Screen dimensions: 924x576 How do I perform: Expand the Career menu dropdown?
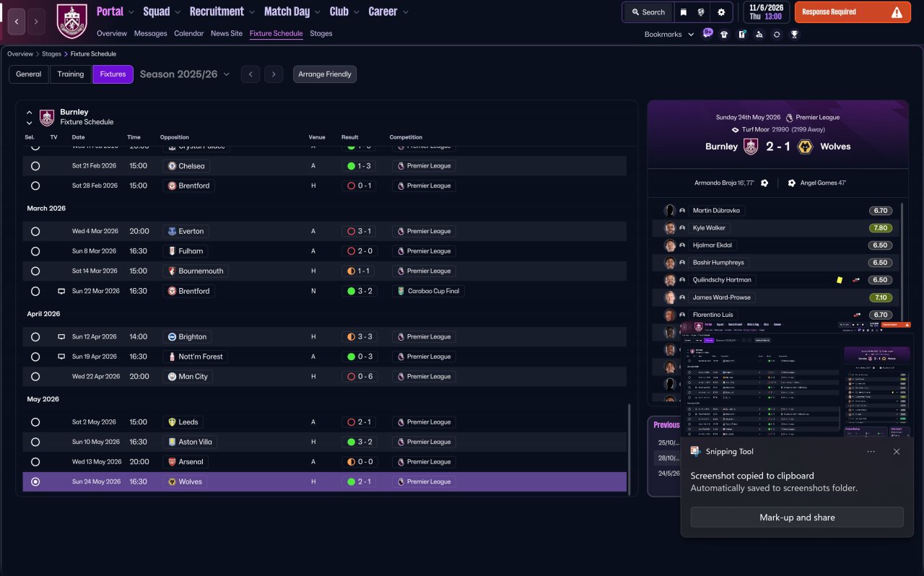pos(405,12)
